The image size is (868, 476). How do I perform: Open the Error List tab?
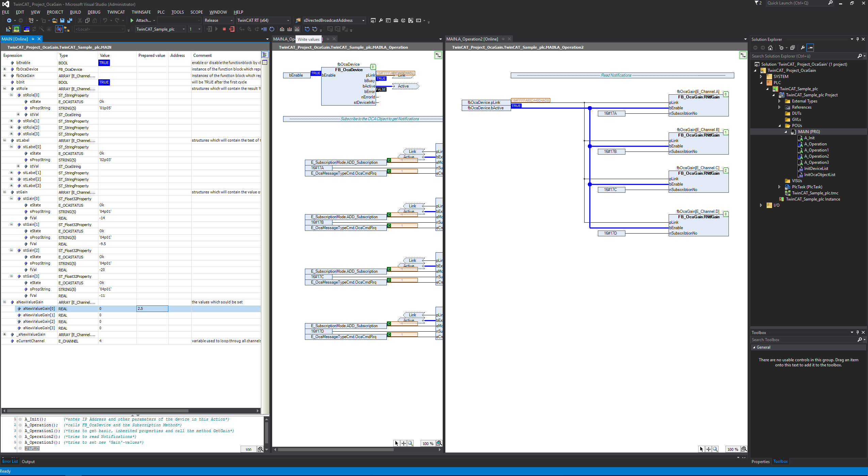click(10, 461)
